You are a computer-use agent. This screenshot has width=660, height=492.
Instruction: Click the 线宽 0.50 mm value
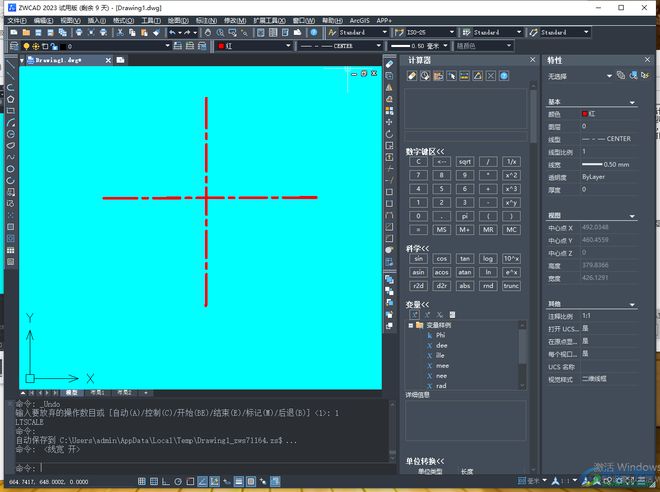click(x=606, y=165)
